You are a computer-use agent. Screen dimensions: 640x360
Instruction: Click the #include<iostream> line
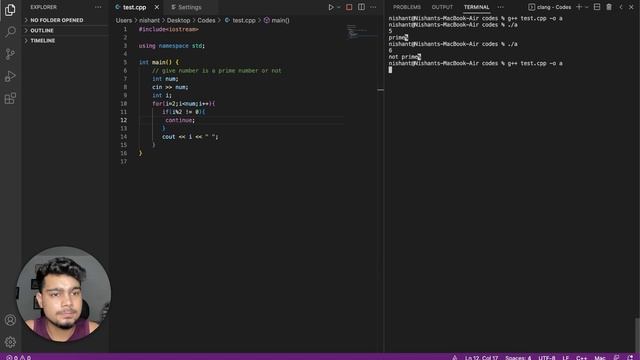(x=169, y=29)
